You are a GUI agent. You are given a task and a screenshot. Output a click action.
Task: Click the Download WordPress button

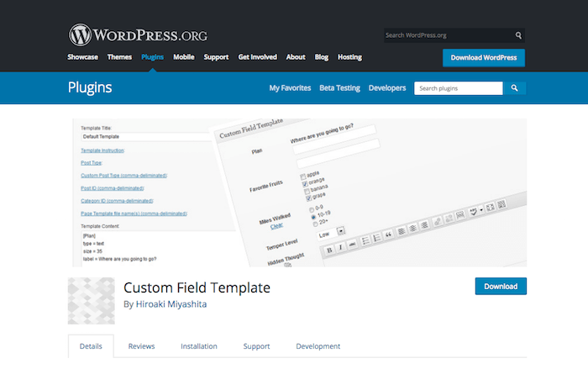click(484, 58)
